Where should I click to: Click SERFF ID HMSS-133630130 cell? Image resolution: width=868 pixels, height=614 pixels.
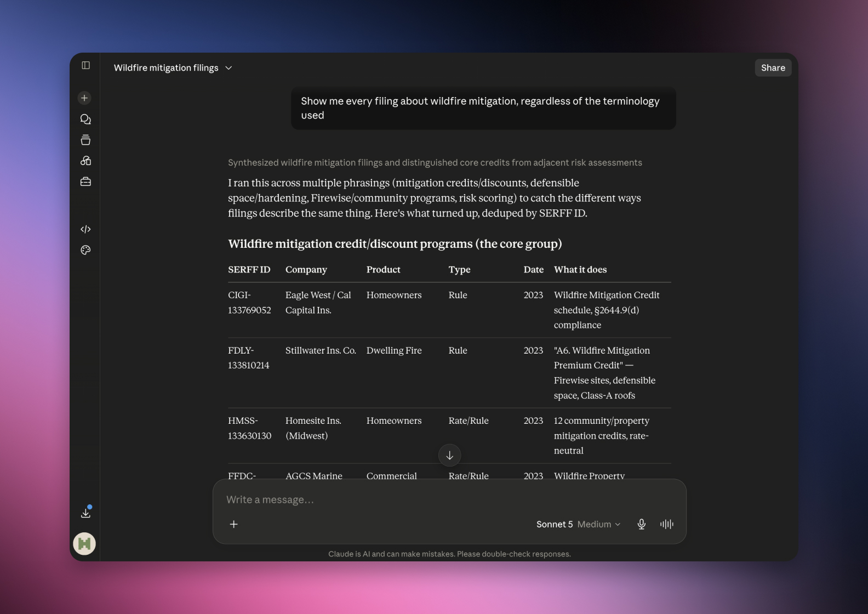tap(250, 428)
